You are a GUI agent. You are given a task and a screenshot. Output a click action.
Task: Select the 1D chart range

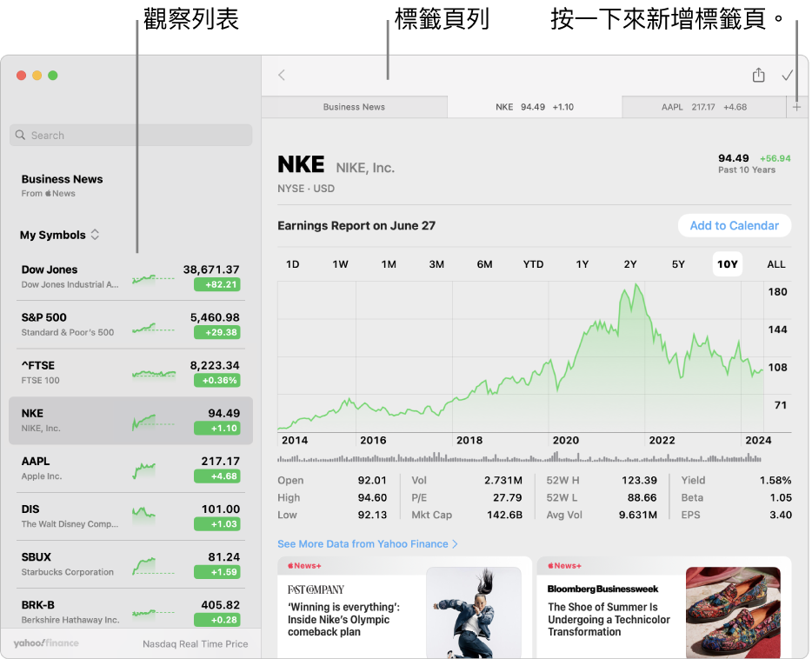(293, 264)
